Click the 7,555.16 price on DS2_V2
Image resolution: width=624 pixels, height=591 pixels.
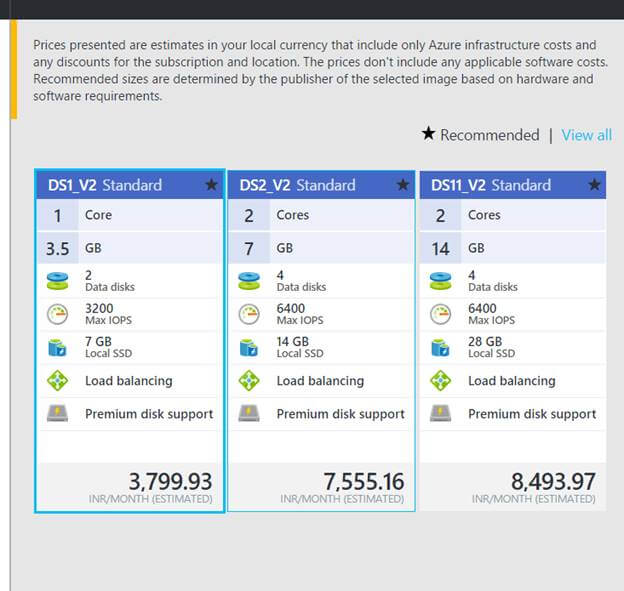tap(364, 482)
